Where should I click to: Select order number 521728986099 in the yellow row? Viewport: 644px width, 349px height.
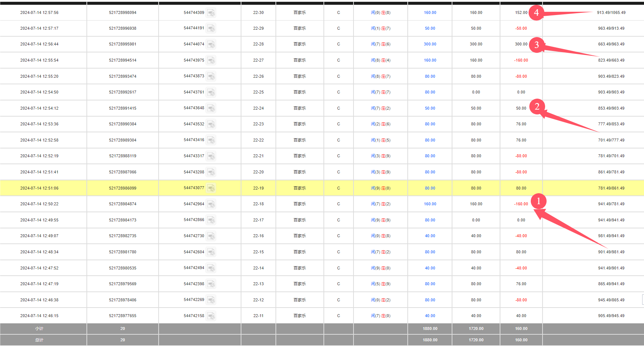(x=122, y=188)
